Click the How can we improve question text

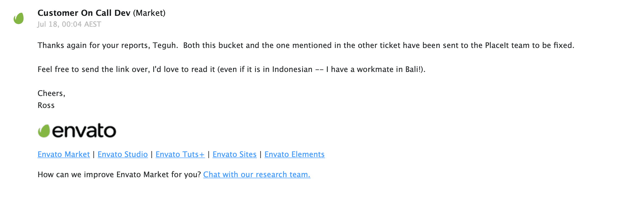pos(119,174)
